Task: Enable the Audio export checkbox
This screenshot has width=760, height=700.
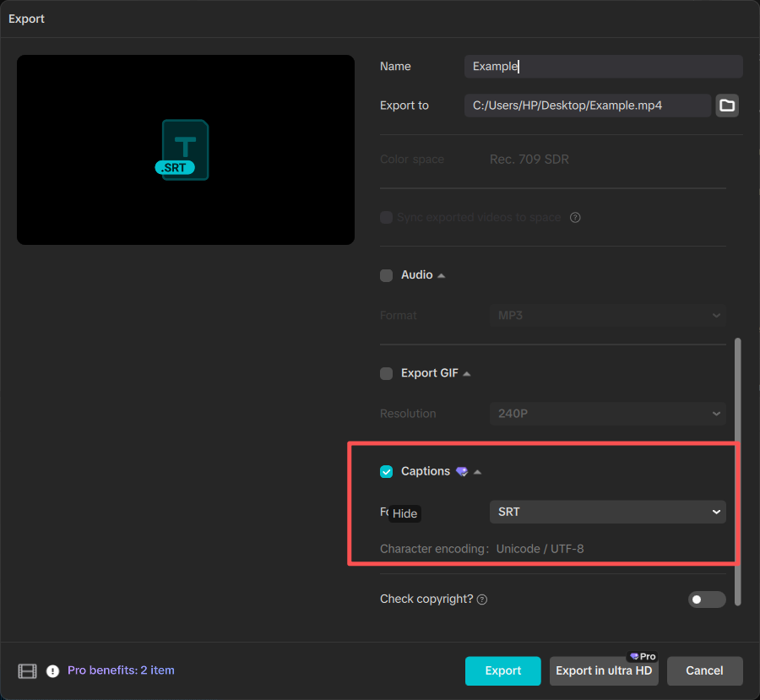Action: 386,275
